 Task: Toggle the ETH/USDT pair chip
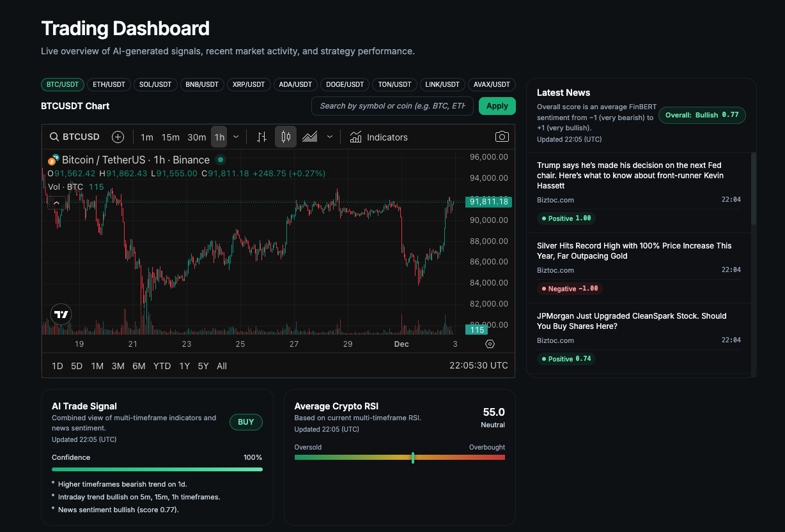click(109, 84)
